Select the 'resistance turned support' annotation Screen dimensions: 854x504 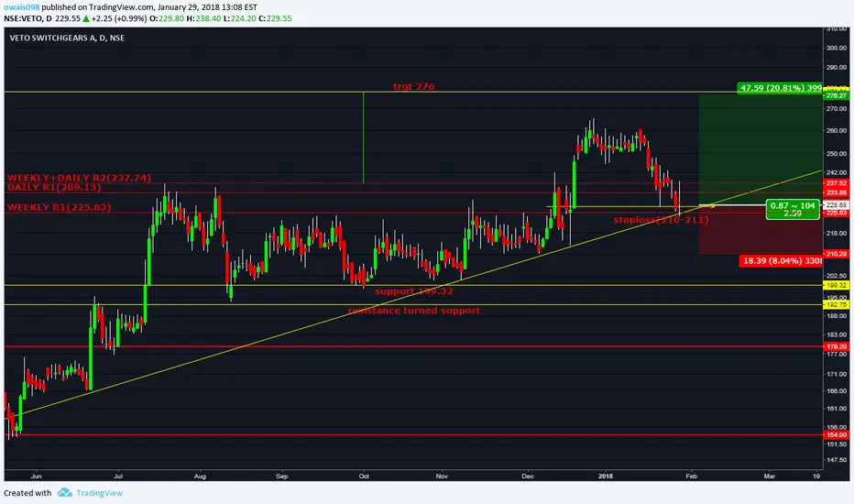tap(414, 310)
